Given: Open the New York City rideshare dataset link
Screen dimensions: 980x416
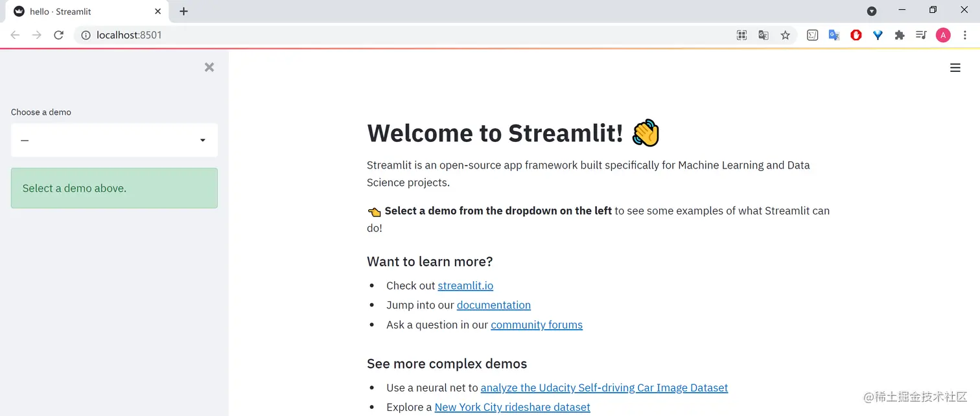Looking at the screenshot, I should tap(512, 407).
